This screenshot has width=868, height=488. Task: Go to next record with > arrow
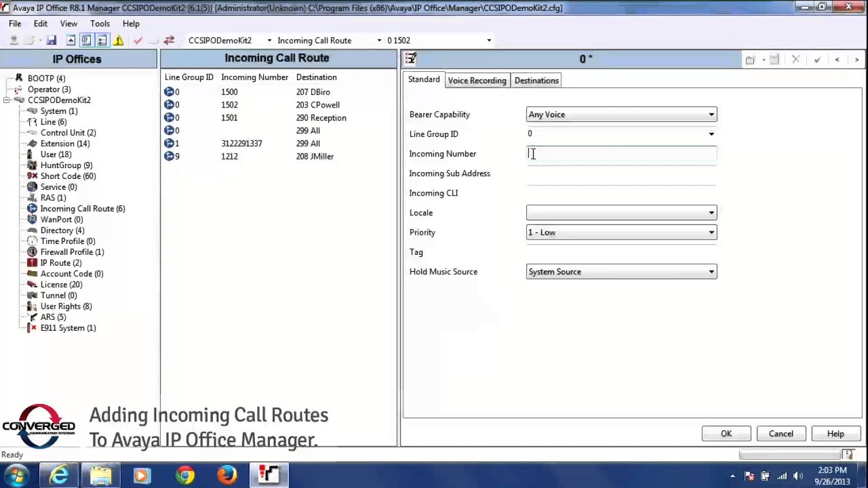point(856,60)
